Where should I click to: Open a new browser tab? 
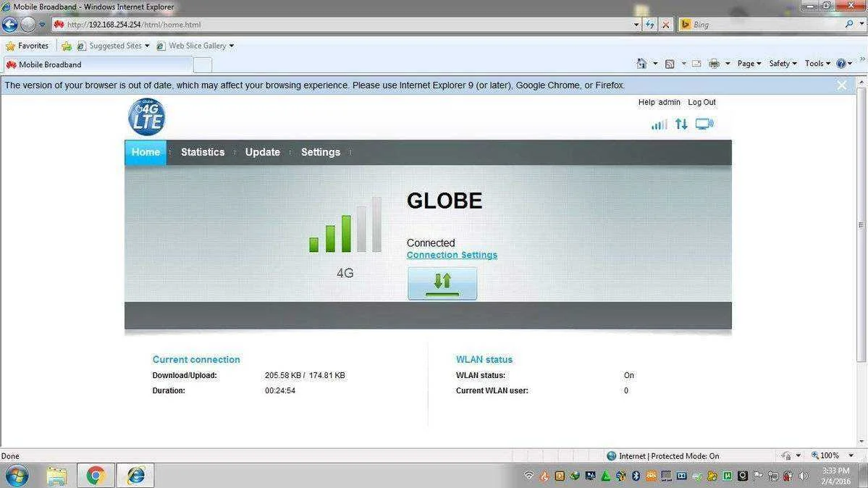click(203, 65)
